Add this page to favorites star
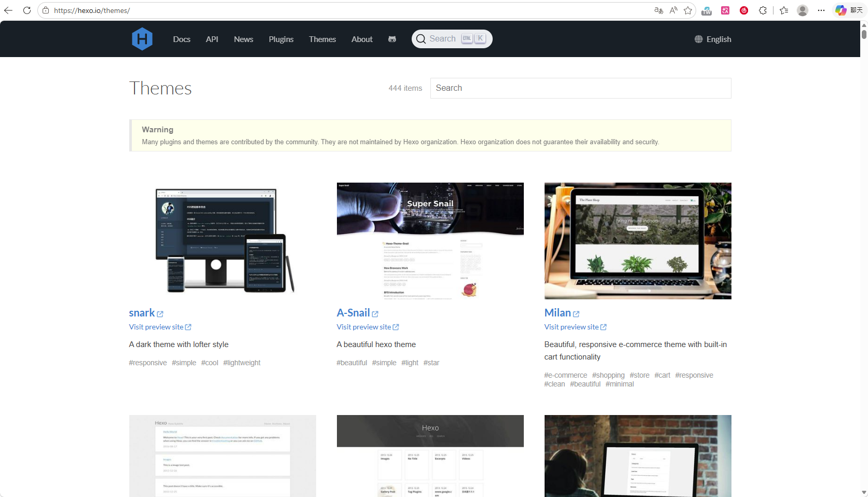868x497 pixels. pos(688,10)
